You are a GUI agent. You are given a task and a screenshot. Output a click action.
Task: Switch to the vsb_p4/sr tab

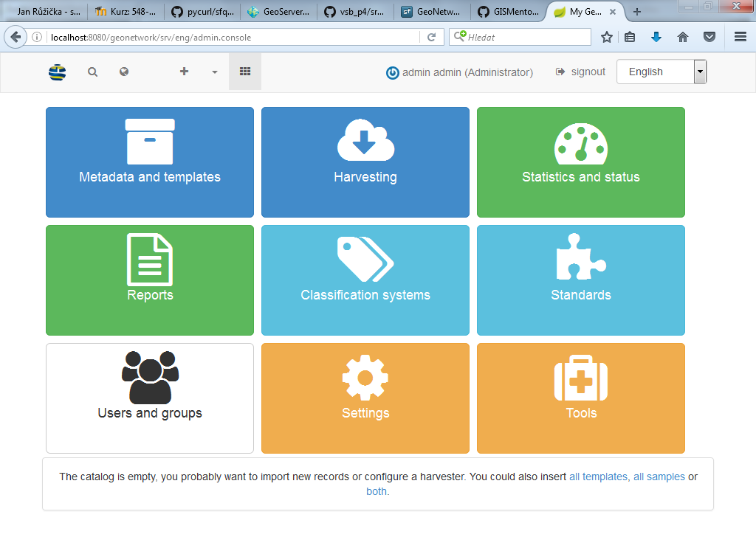(355, 12)
